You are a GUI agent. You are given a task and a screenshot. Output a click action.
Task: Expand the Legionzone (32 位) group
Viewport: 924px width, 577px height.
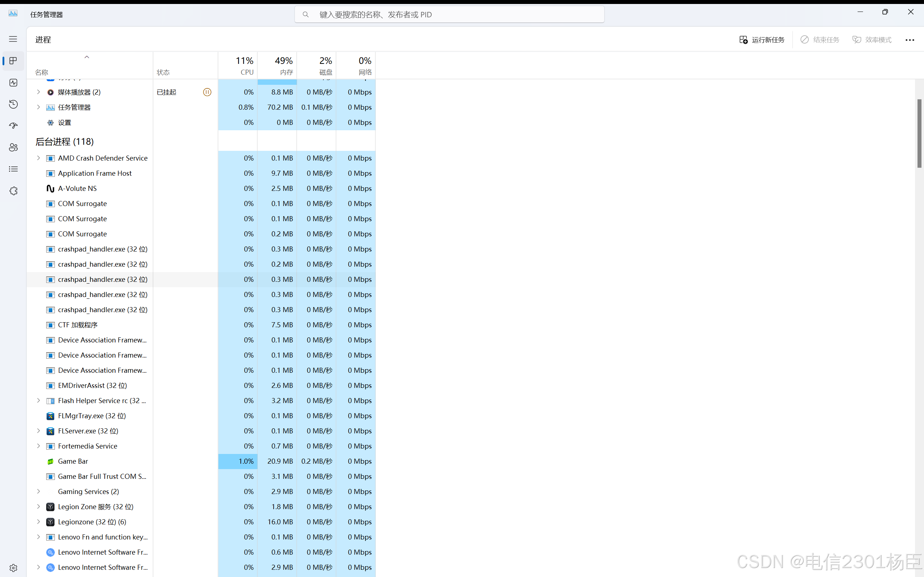coord(38,522)
